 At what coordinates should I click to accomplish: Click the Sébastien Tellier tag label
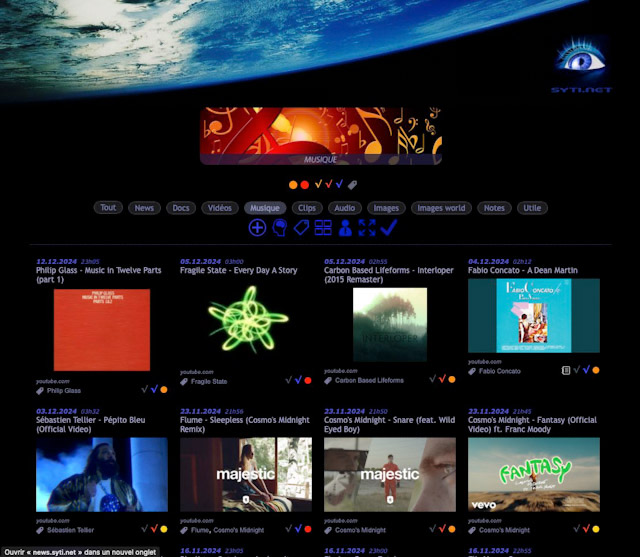coord(70,530)
